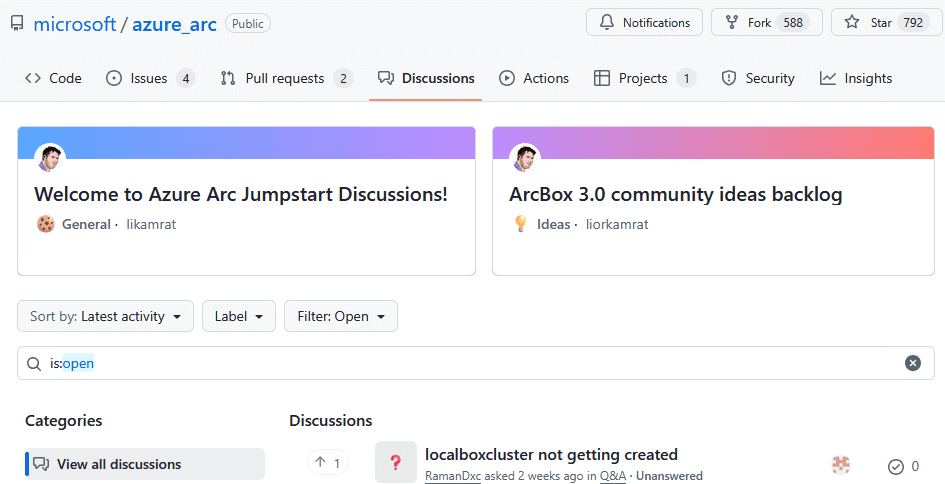Expand the Label filter dropdown
Viewport: 945px width, 484px height.
click(x=239, y=316)
